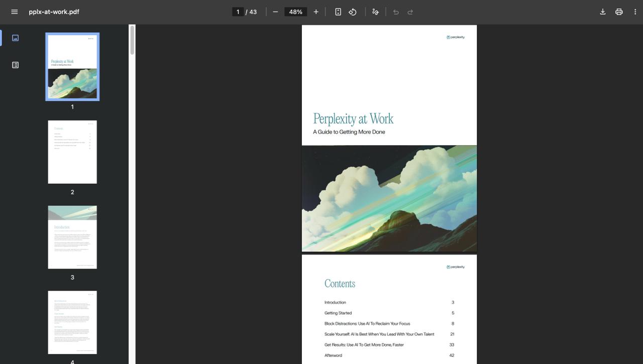Rotate the document counterclockwise
Image resolution: width=643 pixels, height=364 pixels.
click(x=353, y=12)
